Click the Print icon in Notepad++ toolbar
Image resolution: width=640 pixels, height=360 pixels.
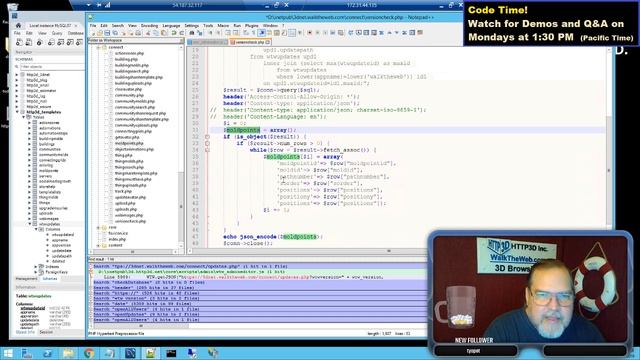click(138, 33)
